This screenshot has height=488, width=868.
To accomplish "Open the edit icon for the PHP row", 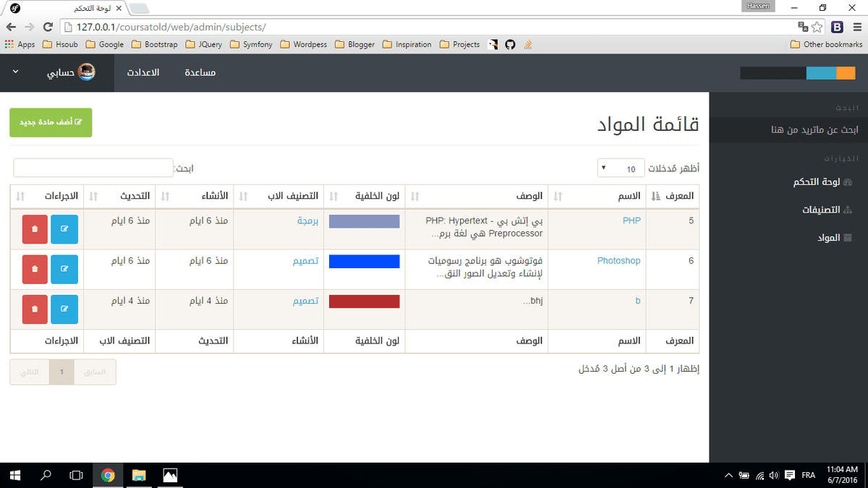I will (64, 228).
